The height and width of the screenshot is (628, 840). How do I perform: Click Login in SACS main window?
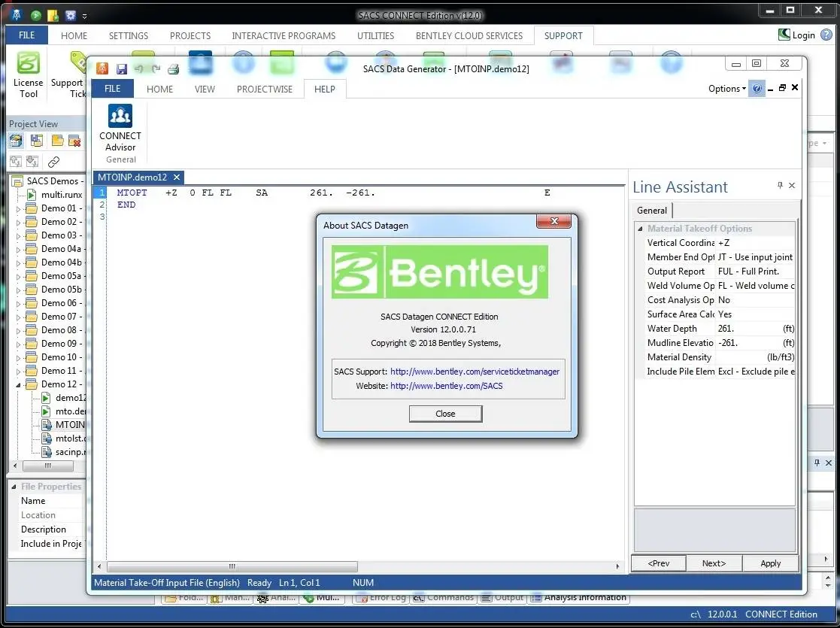[796, 35]
